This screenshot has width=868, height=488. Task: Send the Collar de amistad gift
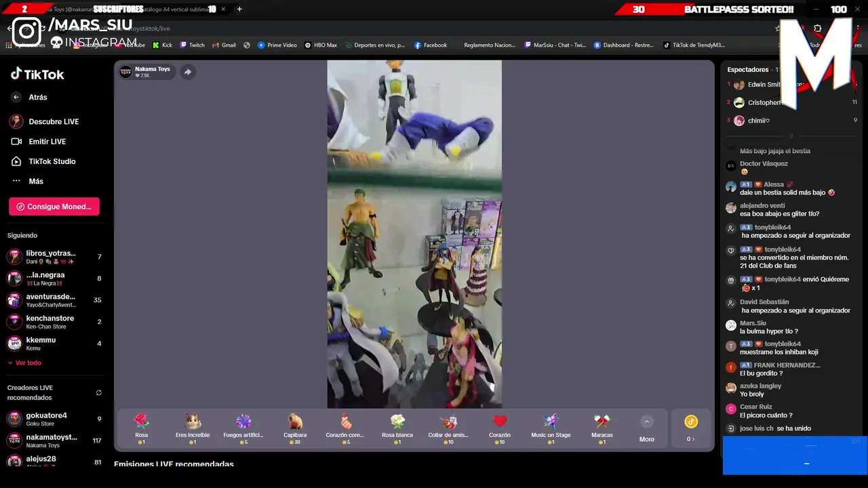click(448, 428)
